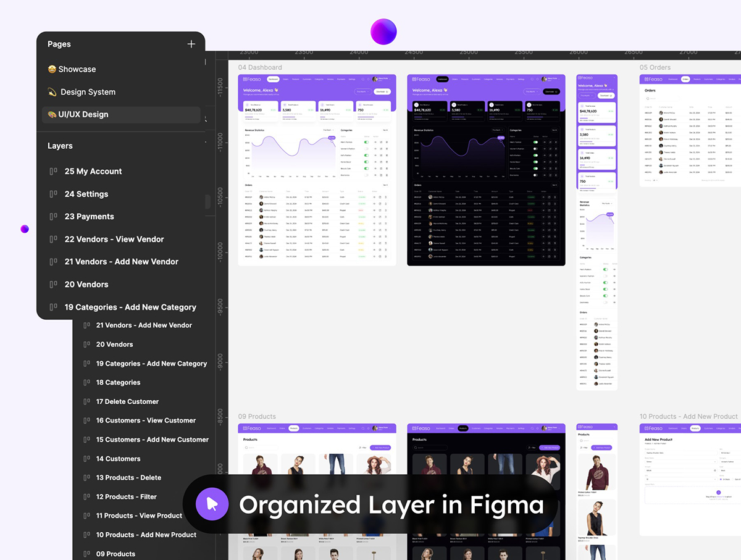Click Feaso logo in light Dashboard frame
741x560 pixels.
tap(252, 79)
